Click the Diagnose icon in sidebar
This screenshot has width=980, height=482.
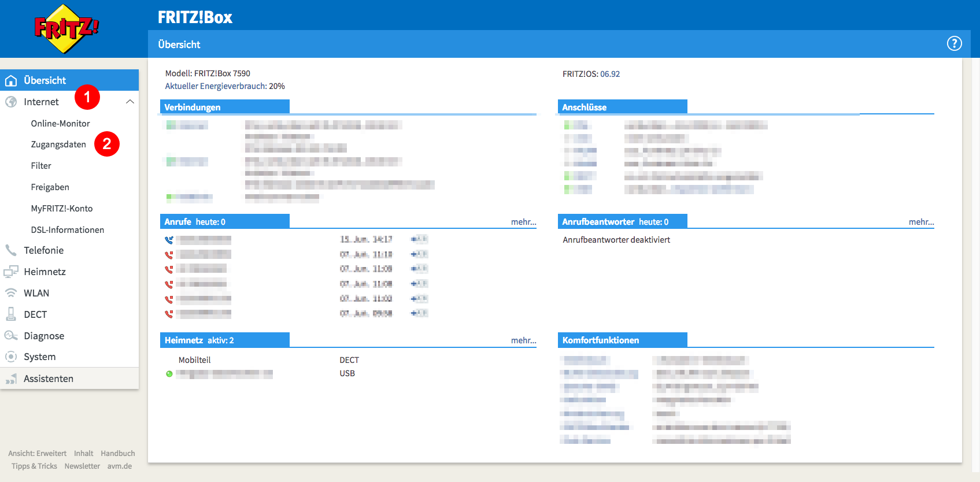pos(11,336)
